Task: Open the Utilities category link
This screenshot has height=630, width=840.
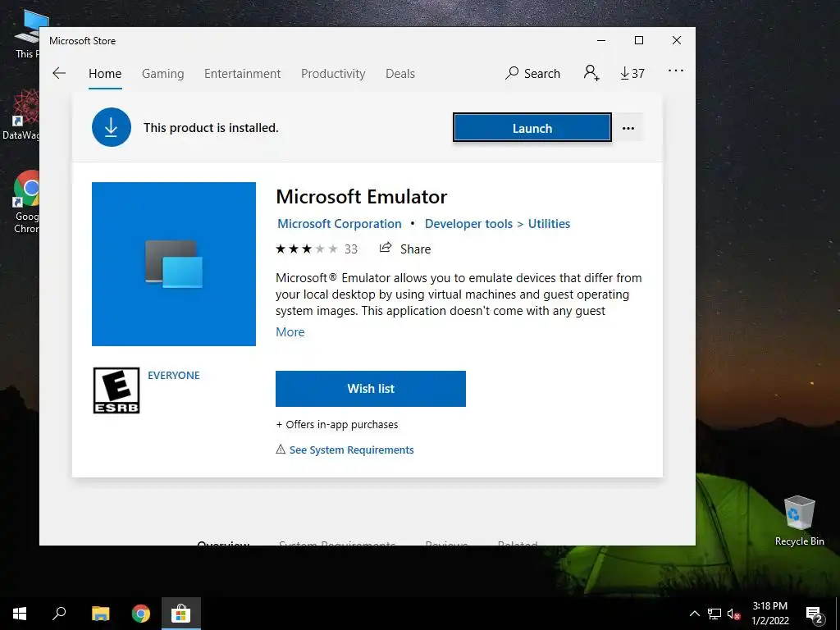Action: 549,224
